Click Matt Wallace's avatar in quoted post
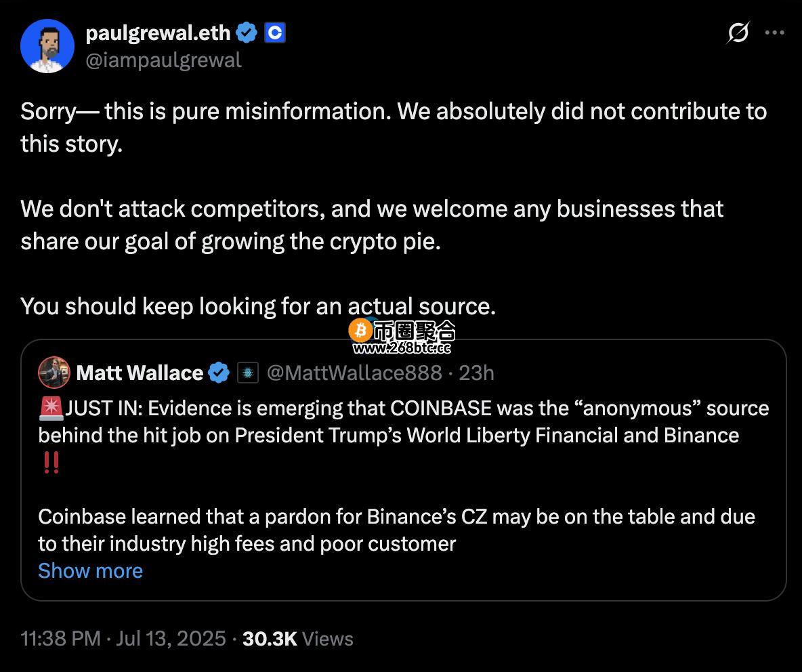This screenshot has width=802, height=672. point(54,373)
